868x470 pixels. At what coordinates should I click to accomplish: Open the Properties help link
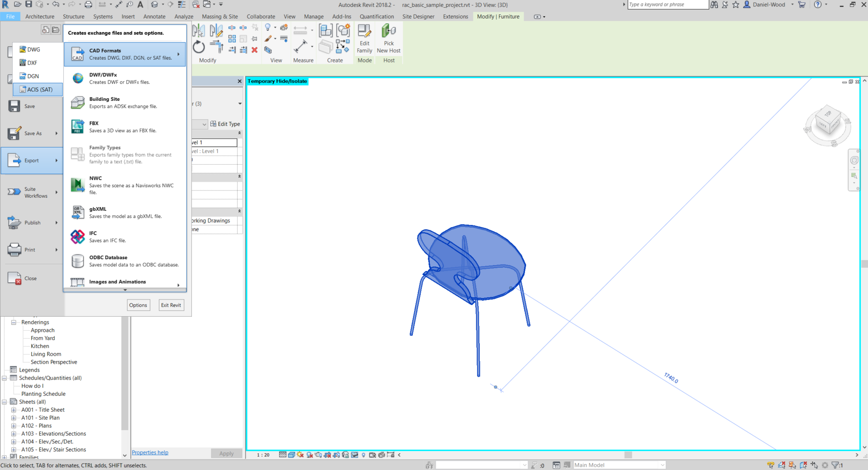pos(149,452)
